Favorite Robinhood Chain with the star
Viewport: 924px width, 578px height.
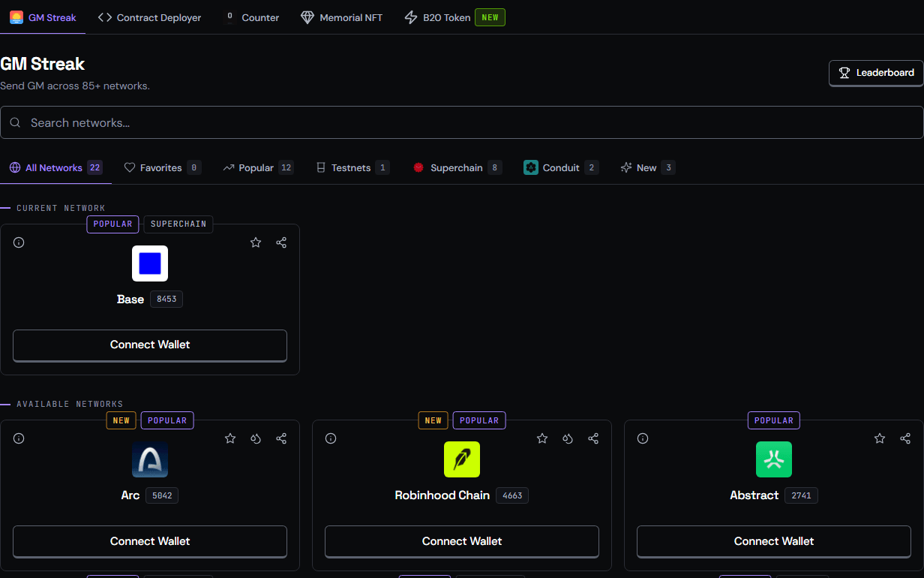(x=542, y=438)
